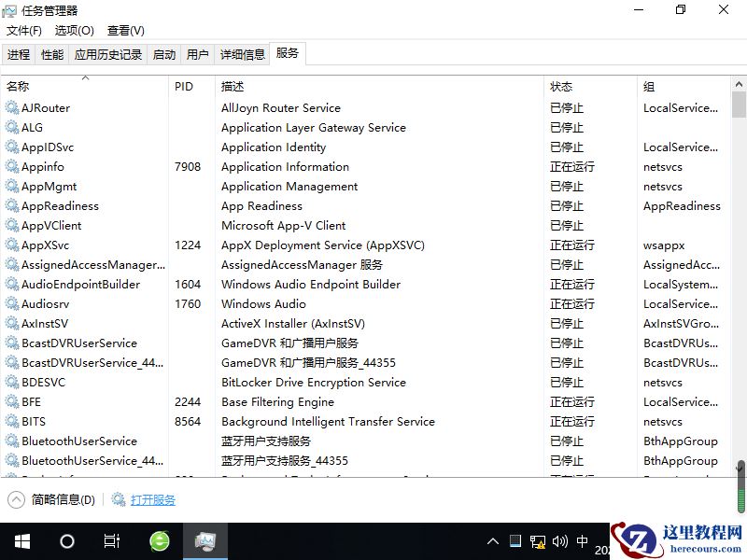Switch to the 详细信息 tab

pos(242,54)
